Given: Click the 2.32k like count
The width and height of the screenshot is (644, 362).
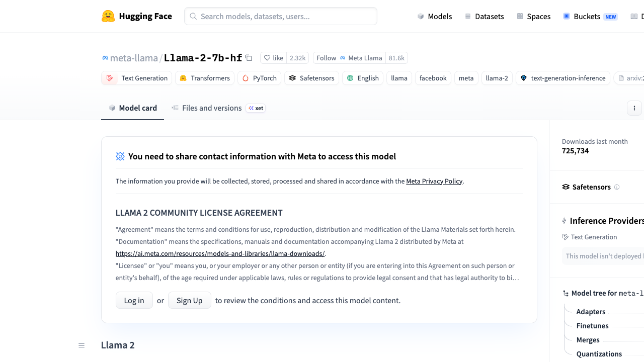Looking at the screenshot, I should pos(297,58).
